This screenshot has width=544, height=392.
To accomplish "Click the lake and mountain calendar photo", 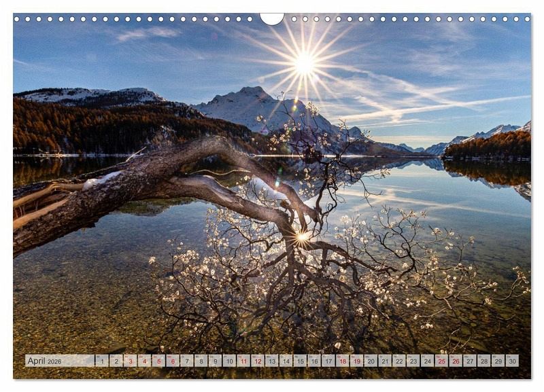I will click(272, 196).
